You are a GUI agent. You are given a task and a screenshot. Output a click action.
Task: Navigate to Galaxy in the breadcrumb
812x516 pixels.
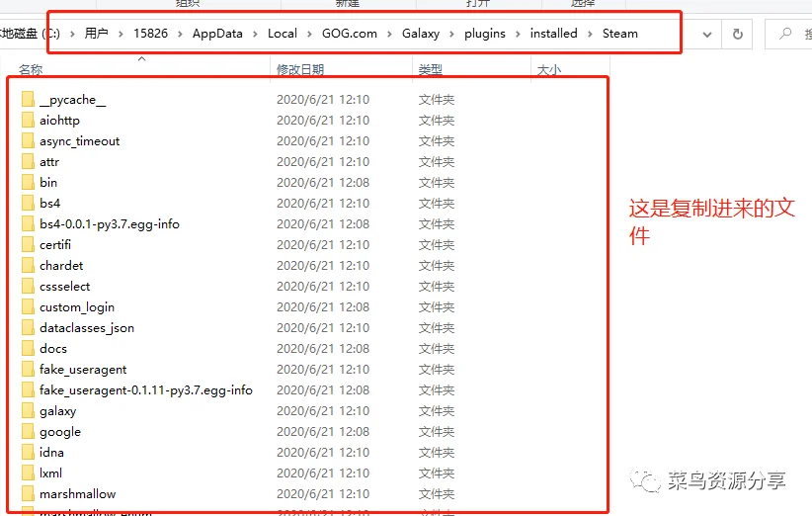(421, 34)
